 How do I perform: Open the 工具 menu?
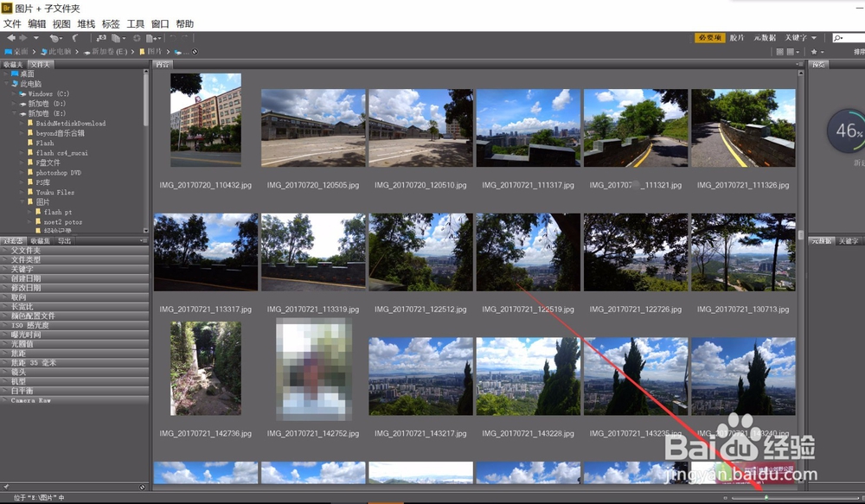tap(135, 23)
